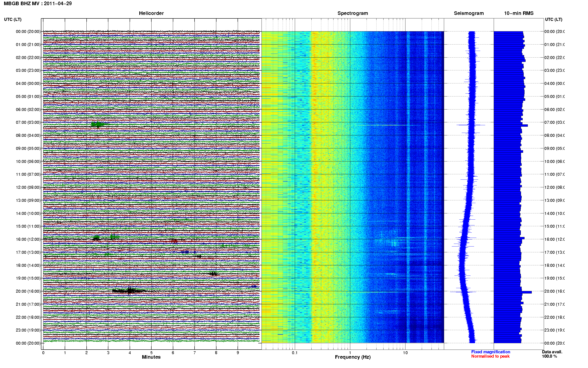The image size is (588, 368).
Task: Click the '11:00 (07:00)' left-axis time label
Action: [28, 174]
